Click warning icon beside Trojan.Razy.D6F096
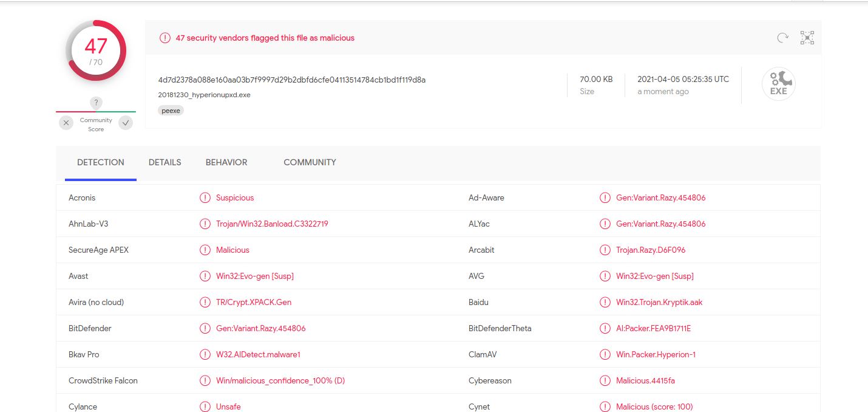 point(605,250)
